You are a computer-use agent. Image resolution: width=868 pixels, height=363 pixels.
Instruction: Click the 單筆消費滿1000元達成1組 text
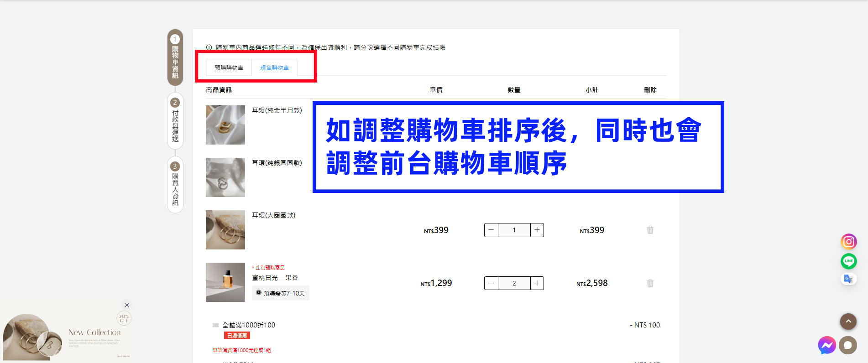[242, 350]
